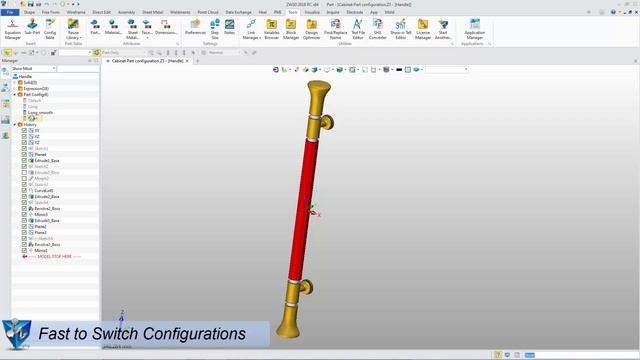Toggle the Mirror3 checkbox
Screen dimensions: 640x360
pyautogui.click(x=24, y=214)
